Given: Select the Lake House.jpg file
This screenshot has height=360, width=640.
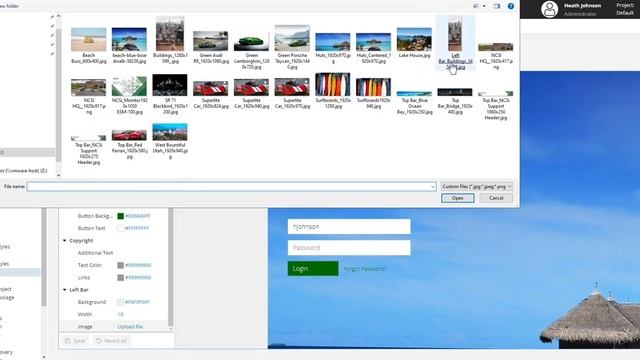Looking at the screenshot, I should [414, 43].
